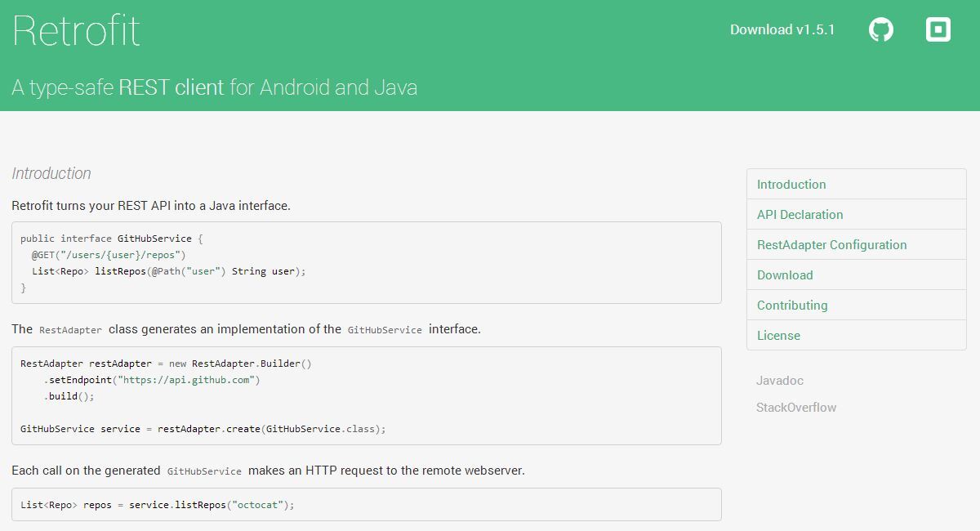
Task: Open the Javadoc link
Action: (780, 381)
